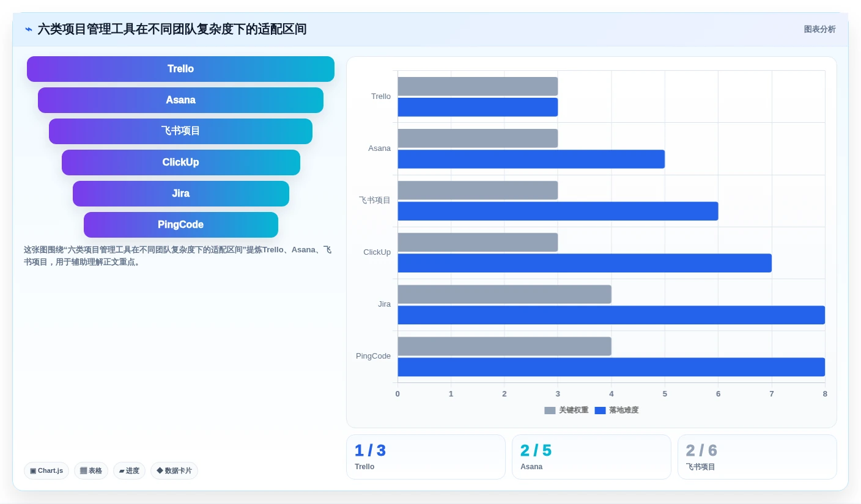Click the x-axis tick value 4
The image size is (861, 504).
click(x=612, y=394)
